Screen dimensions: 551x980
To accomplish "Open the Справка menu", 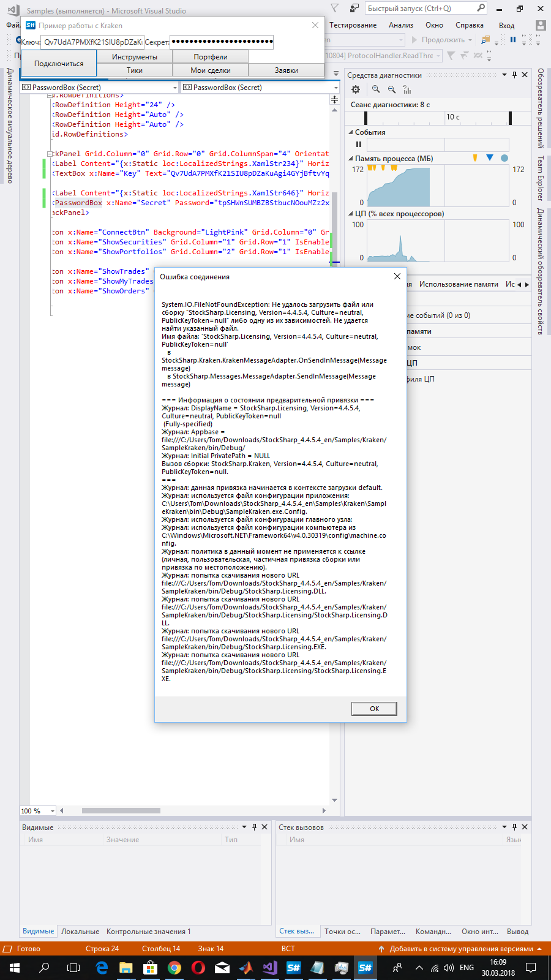I will click(x=470, y=25).
